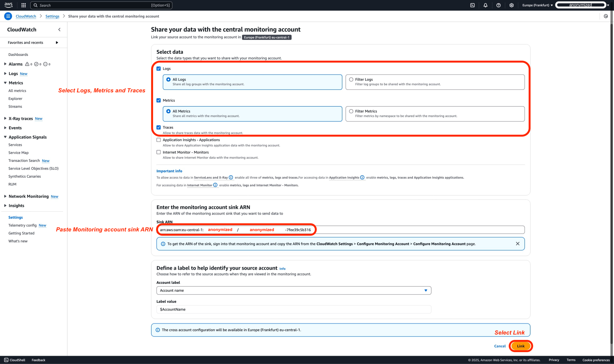Open the hexagon panel icon at top right
Screen dimensions: 614x364
tap(606, 16)
